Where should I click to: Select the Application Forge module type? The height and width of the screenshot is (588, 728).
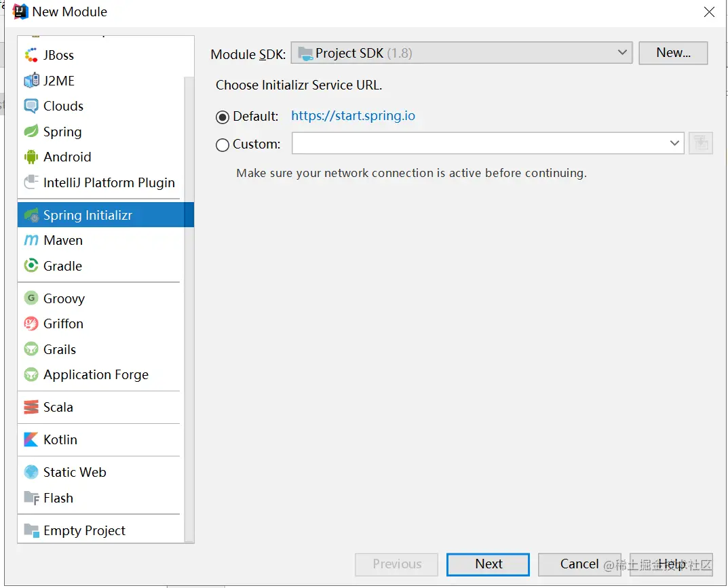pos(100,374)
